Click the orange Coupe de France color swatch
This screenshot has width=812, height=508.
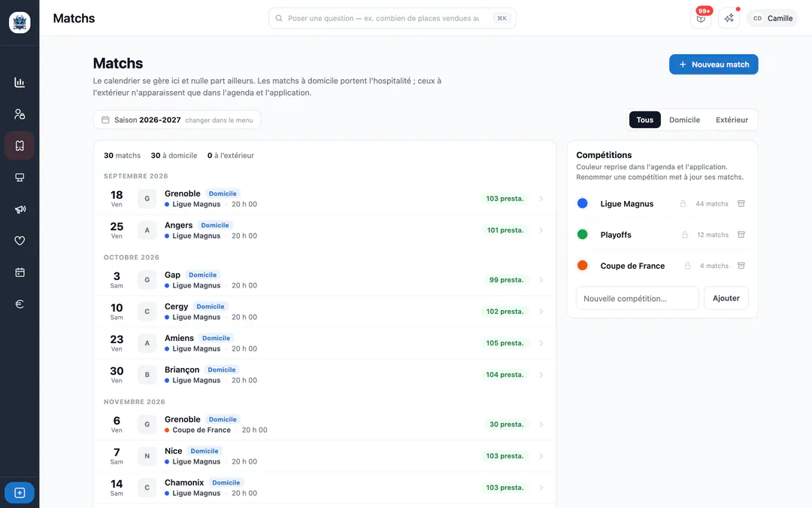(583, 266)
